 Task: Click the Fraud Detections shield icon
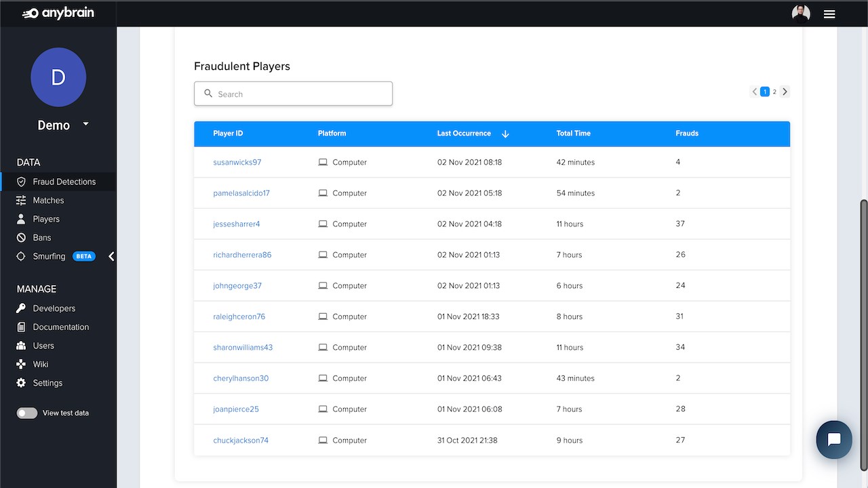pyautogui.click(x=21, y=182)
